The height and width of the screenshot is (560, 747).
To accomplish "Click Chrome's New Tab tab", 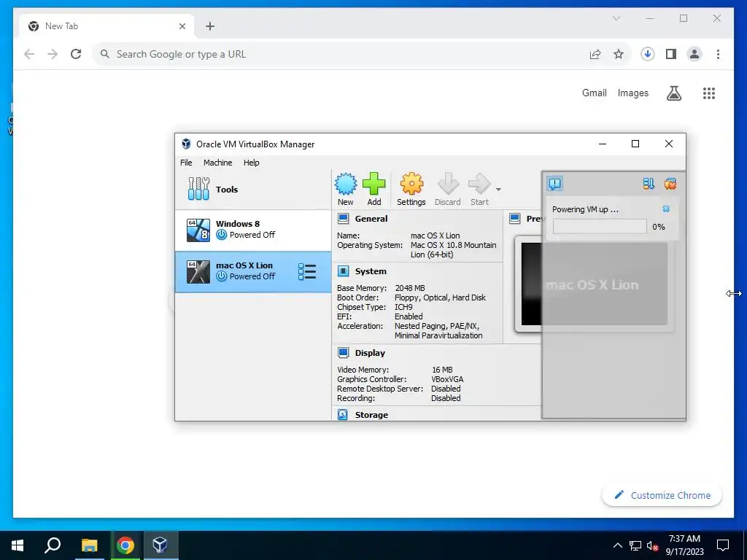I will click(107, 26).
